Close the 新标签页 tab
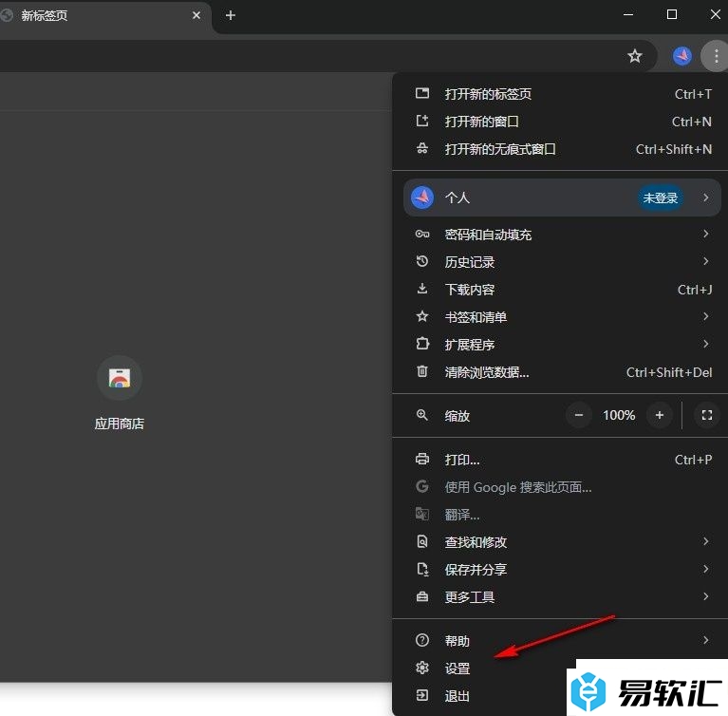The image size is (728, 716). click(196, 15)
